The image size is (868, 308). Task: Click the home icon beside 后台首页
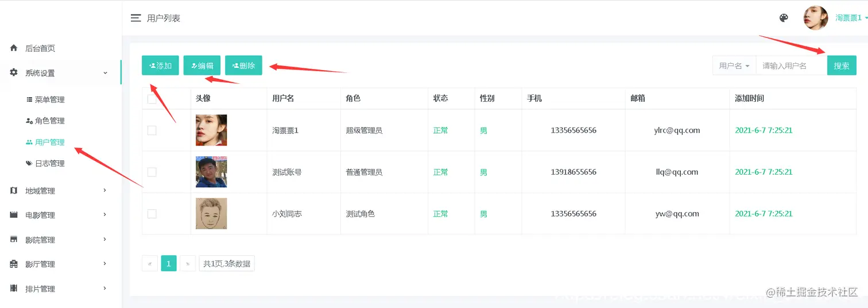click(14, 48)
